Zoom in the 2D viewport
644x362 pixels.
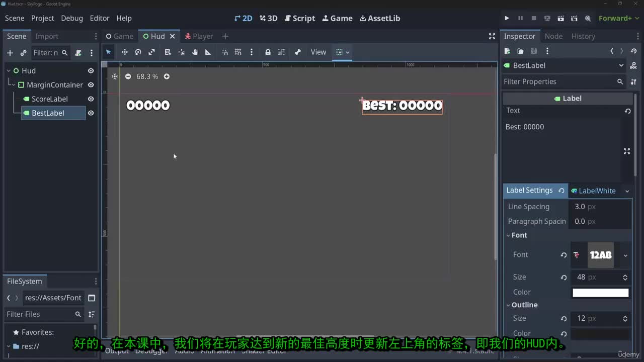point(167,76)
